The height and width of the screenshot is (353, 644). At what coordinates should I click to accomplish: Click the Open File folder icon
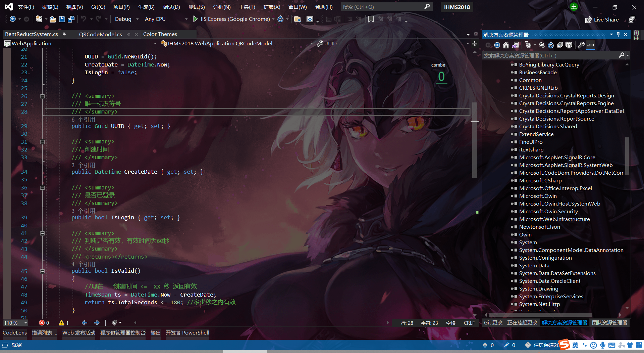53,19
